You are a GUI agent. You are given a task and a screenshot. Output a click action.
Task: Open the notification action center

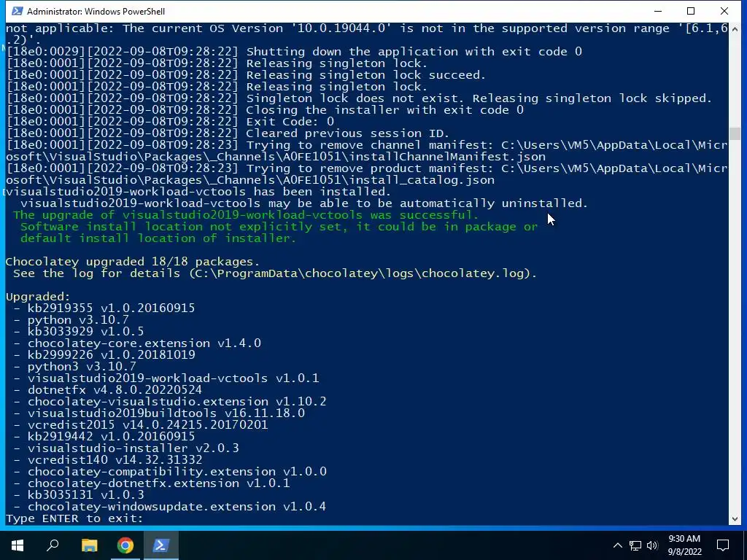723,545
